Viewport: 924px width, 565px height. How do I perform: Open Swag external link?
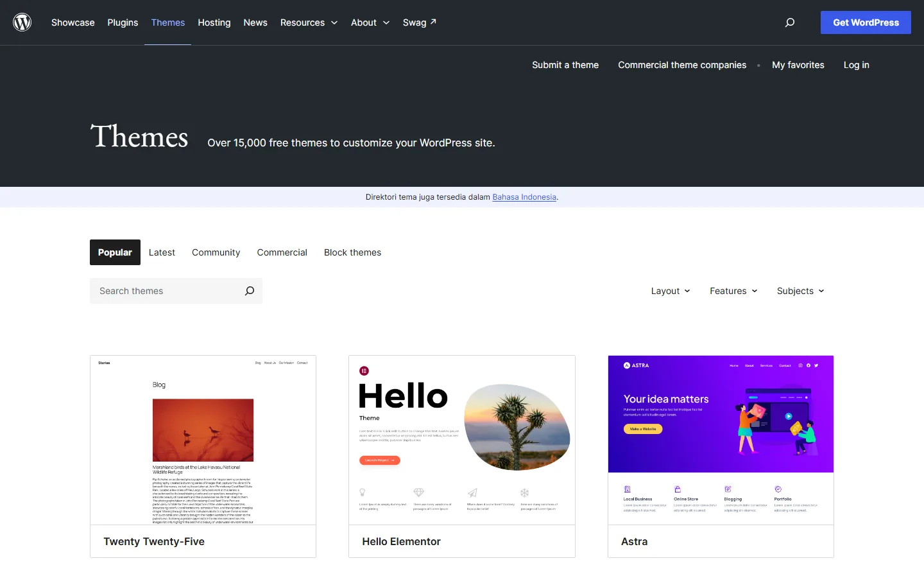point(420,22)
